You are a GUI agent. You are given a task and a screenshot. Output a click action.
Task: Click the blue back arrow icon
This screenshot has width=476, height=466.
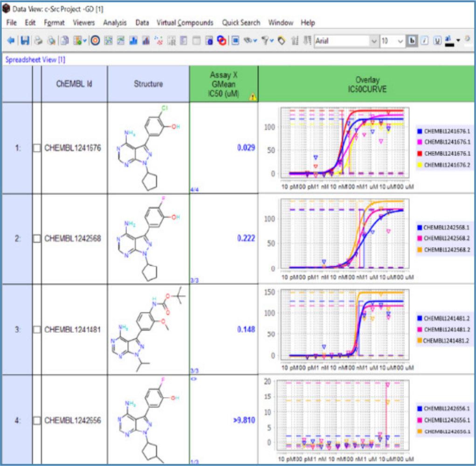[11, 41]
